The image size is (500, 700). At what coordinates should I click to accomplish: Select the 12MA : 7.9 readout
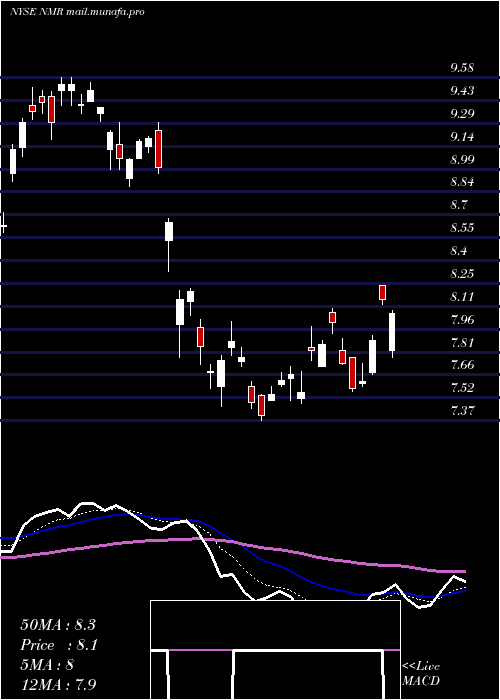[x=58, y=684]
